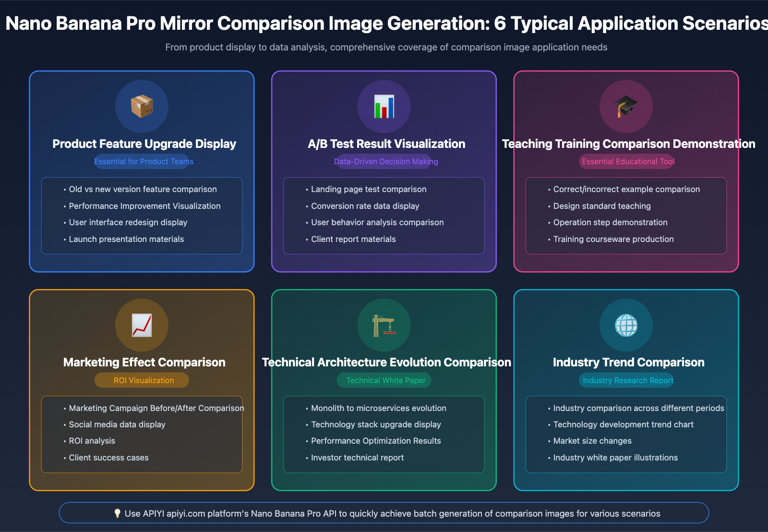Select the construction crane icon on Technical Architecture card
Image resolution: width=768 pixels, height=532 pixels.
(384, 325)
